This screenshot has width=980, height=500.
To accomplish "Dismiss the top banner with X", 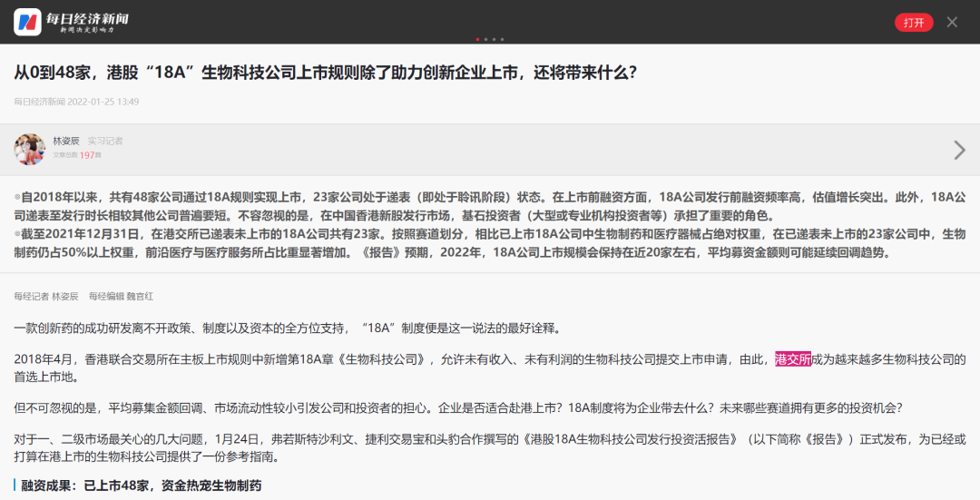I will point(952,22).
